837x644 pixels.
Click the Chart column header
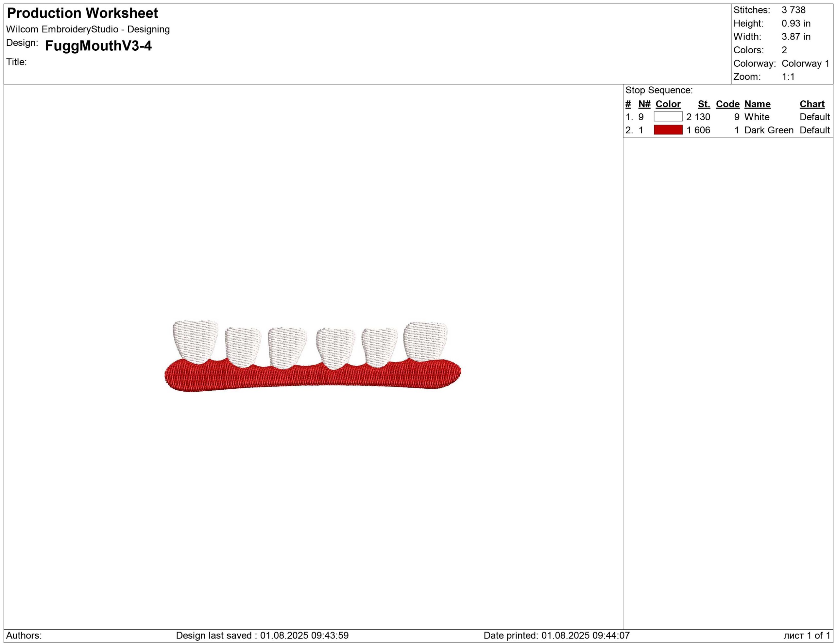click(x=812, y=104)
